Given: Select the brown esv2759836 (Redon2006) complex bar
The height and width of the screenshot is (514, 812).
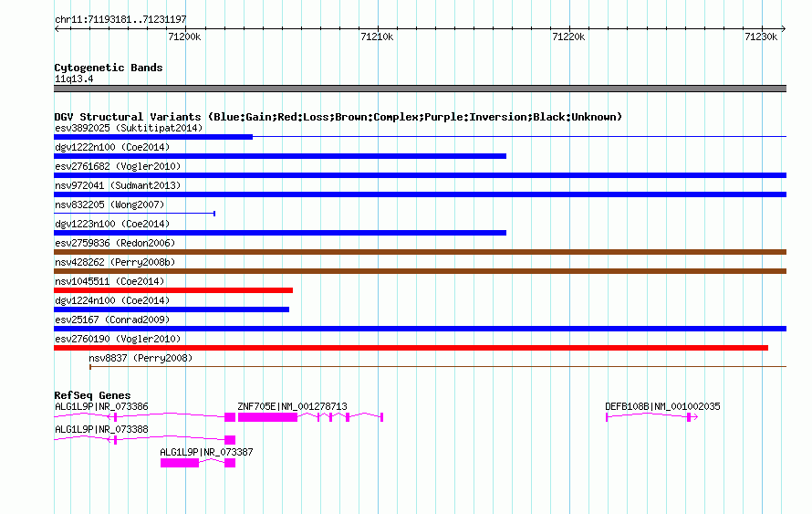Looking at the screenshot, I should [420, 252].
